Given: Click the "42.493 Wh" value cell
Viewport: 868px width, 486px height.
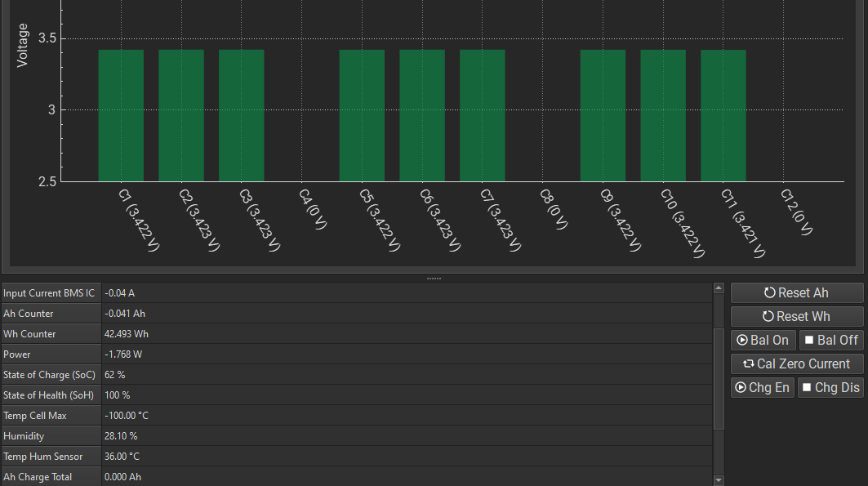Looking at the screenshot, I should pyautogui.click(x=407, y=334).
